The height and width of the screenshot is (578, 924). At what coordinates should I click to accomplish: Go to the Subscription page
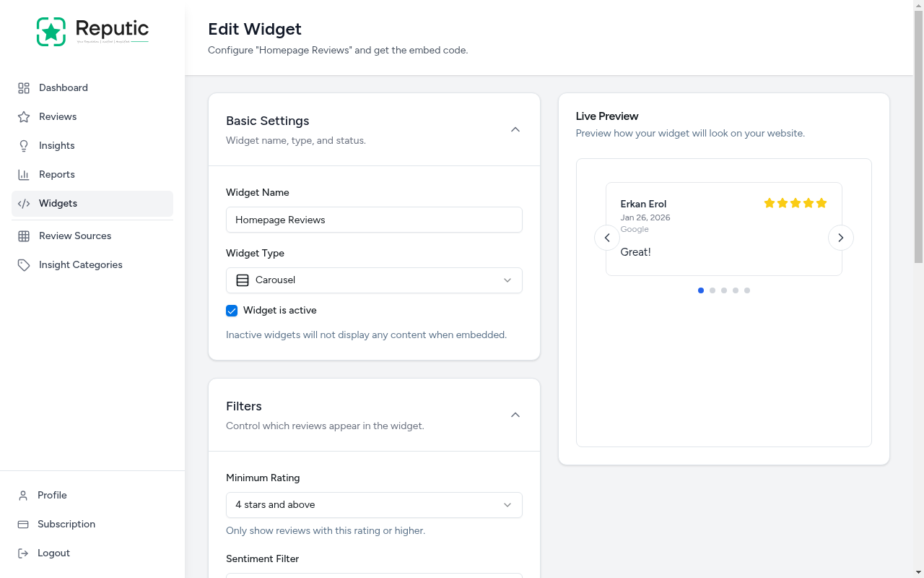pos(66,524)
